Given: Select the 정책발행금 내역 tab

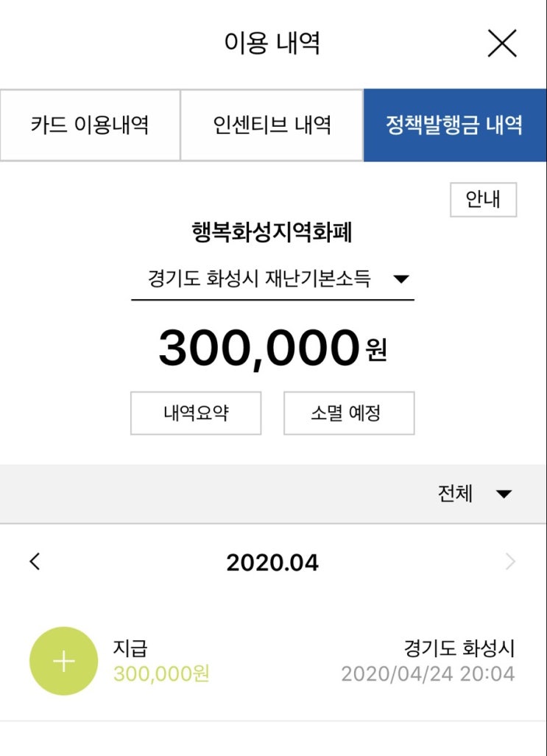Looking at the screenshot, I should [454, 125].
